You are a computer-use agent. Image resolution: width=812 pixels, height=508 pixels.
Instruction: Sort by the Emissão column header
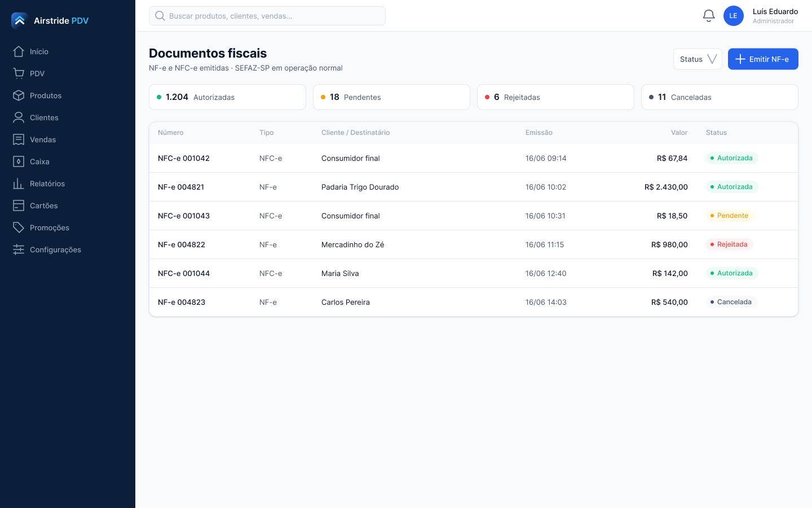(x=539, y=133)
